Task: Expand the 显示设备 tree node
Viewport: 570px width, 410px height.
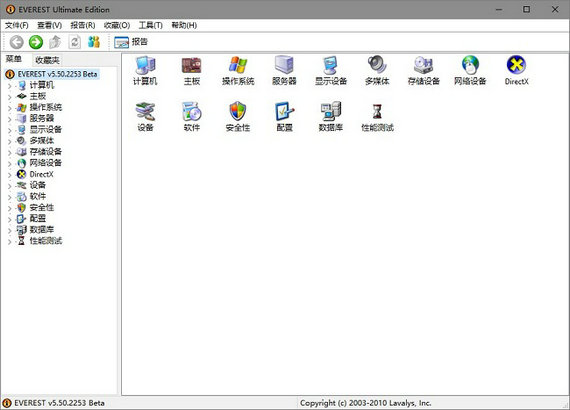Action: pyautogui.click(x=10, y=130)
